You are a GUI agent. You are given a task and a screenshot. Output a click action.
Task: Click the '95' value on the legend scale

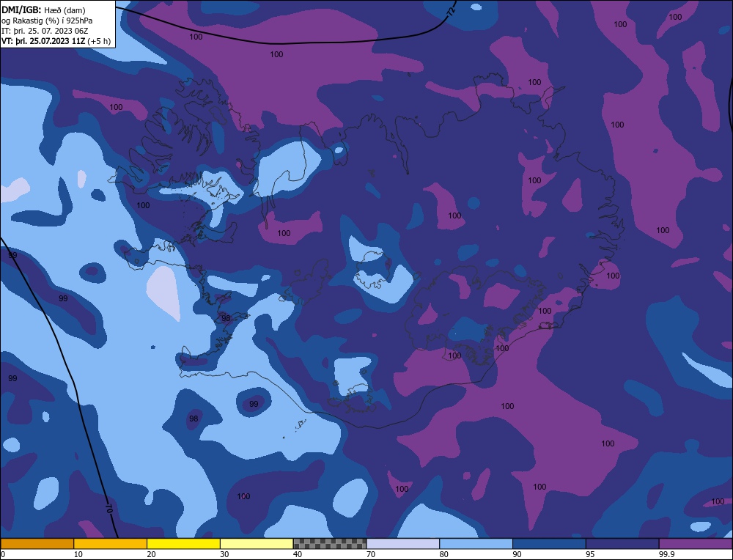590,554
